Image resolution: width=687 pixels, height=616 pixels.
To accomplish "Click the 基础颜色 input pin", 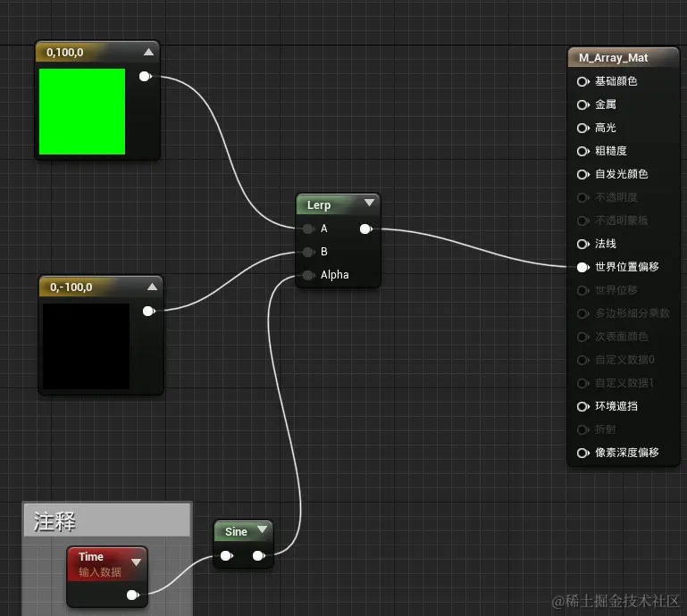I will pyautogui.click(x=583, y=81).
